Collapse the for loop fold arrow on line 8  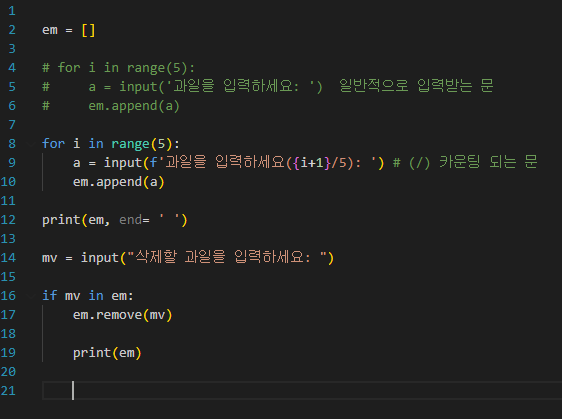32,144
